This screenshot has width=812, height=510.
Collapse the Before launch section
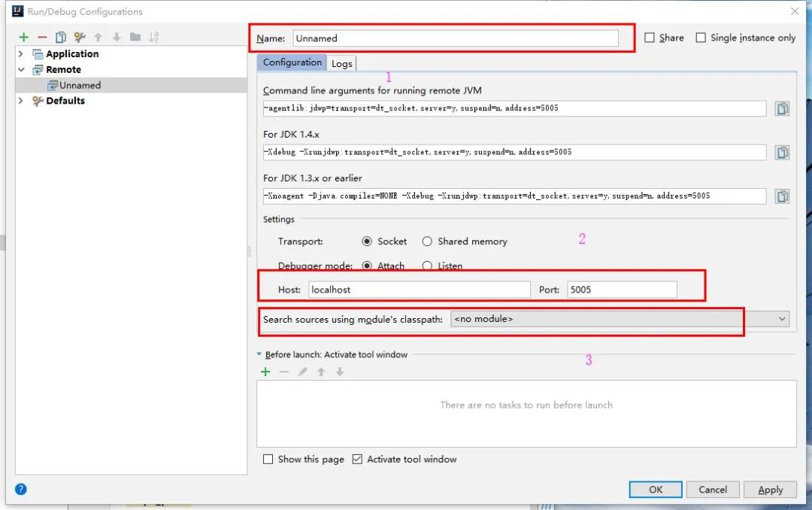pyautogui.click(x=259, y=354)
